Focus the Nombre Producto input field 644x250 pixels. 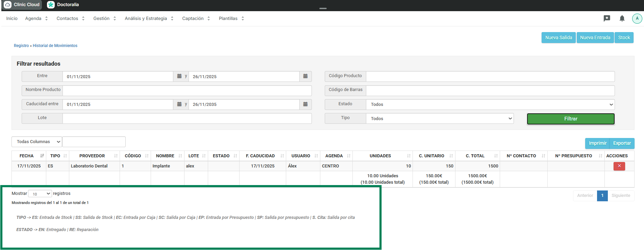tap(187, 91)
